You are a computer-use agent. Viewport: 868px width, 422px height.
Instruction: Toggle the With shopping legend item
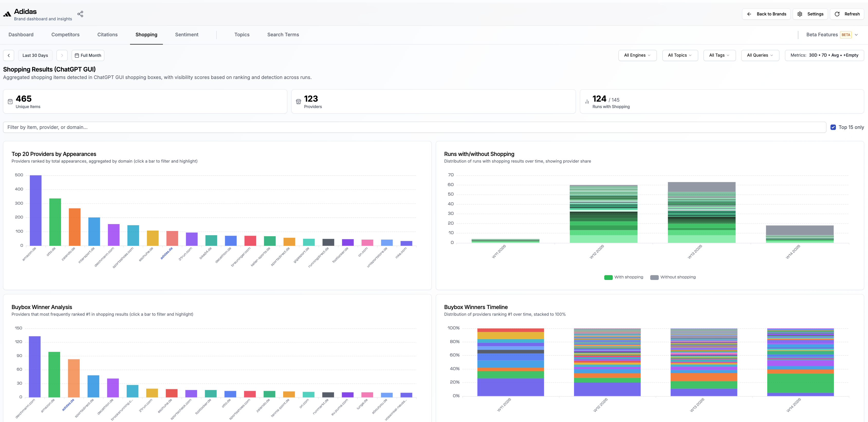pyautogui.click(x=624, y=277)
